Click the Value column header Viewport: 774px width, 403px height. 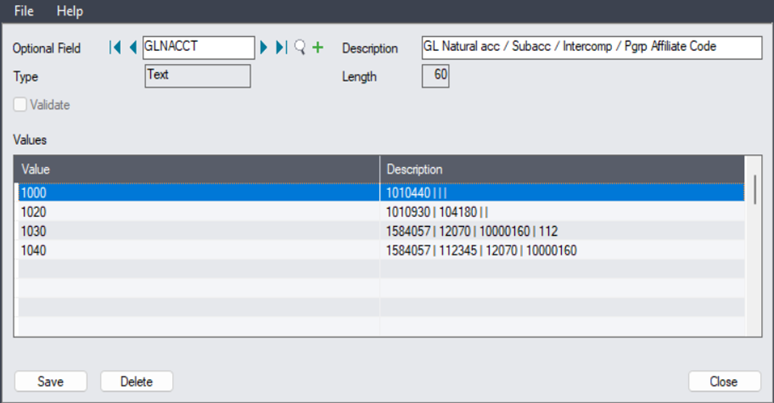click(198, 169)
